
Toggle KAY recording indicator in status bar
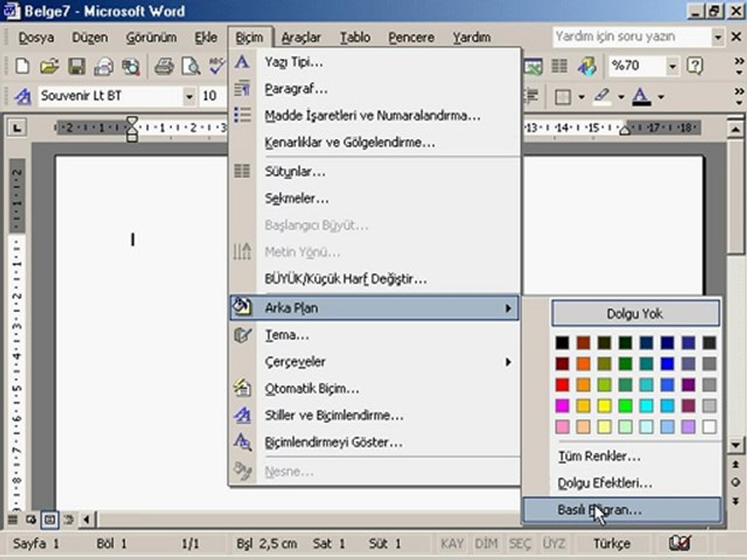click(451, 544)
